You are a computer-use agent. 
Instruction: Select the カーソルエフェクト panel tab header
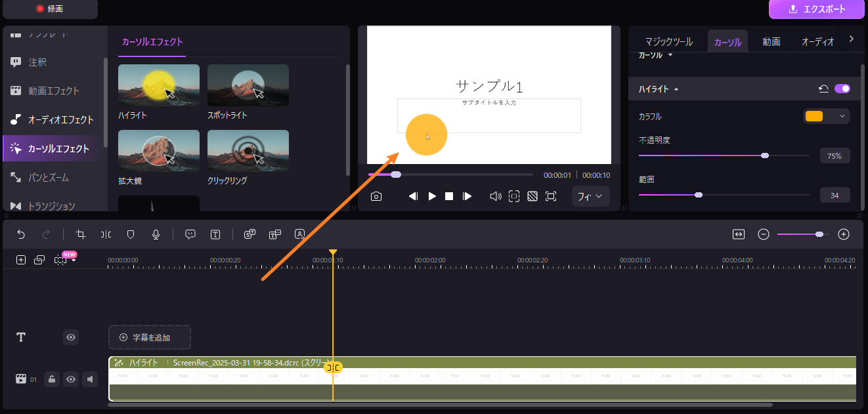[x=152, y=41]
